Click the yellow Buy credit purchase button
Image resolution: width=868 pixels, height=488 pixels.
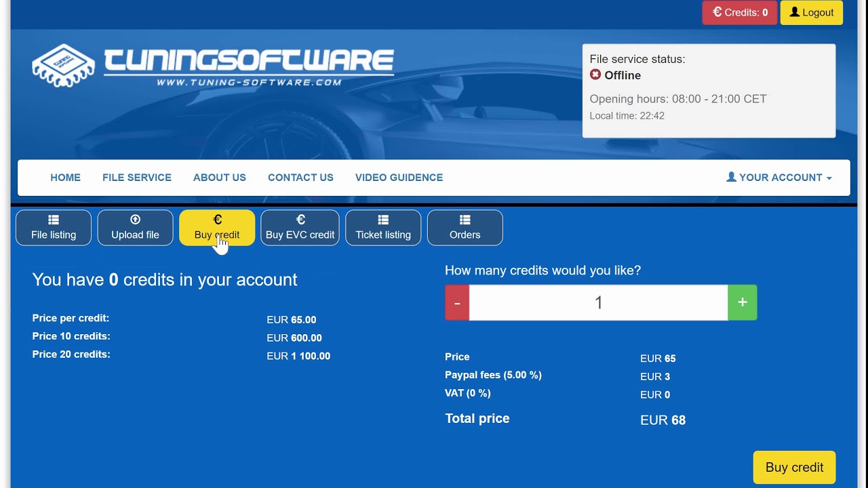click(794, 468)
